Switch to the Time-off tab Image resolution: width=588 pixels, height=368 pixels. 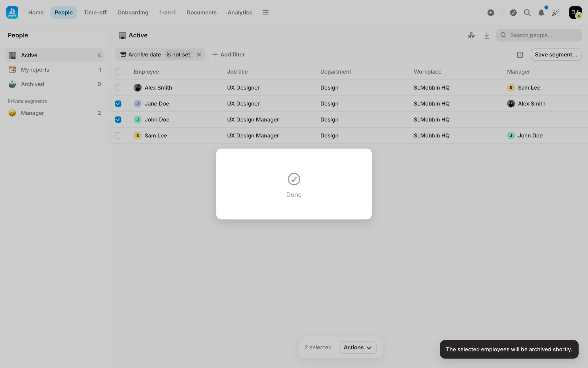[95, 13]
